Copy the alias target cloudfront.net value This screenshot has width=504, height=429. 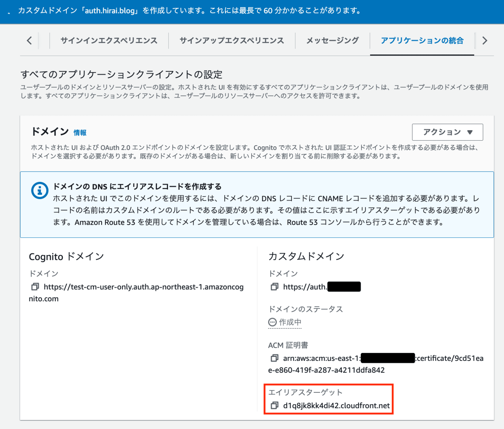coord(274,405)
